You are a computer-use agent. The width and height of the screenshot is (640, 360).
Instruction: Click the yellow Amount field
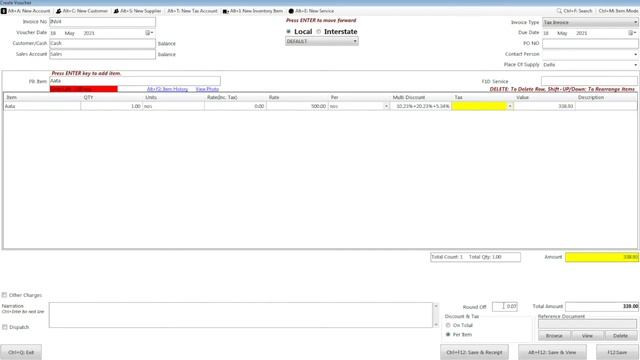coord(602,257)
